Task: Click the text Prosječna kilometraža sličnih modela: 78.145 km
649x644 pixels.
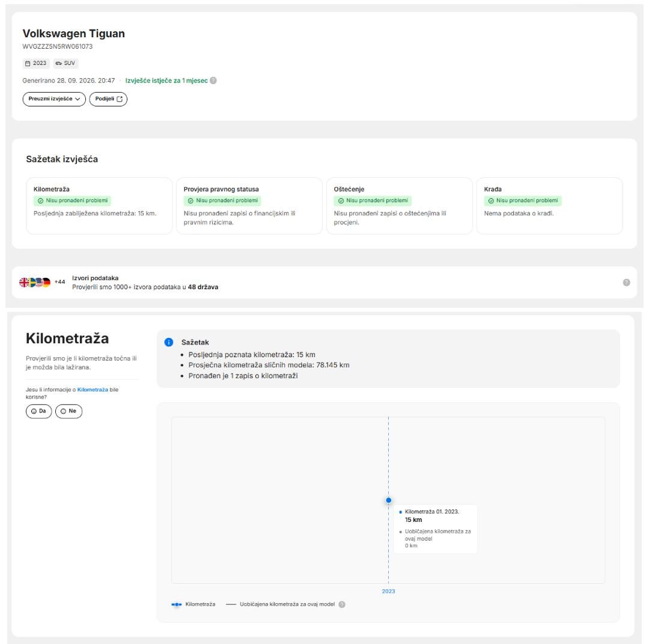Action: point(269,365)
